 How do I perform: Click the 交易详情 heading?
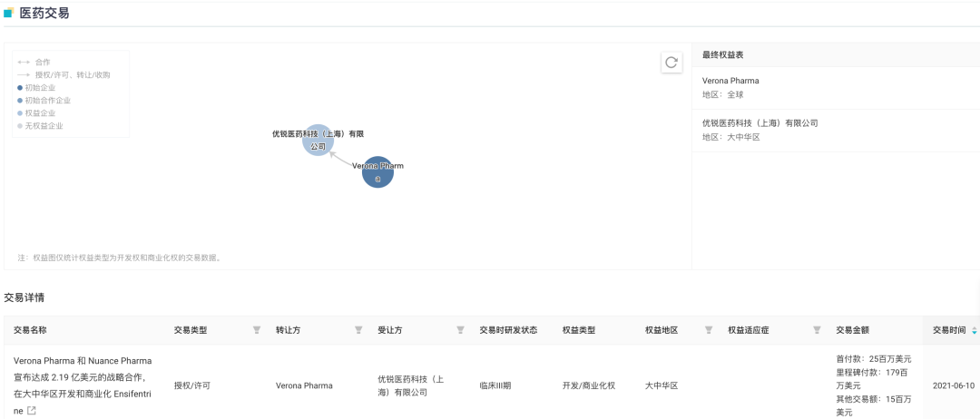pos(24,297)
